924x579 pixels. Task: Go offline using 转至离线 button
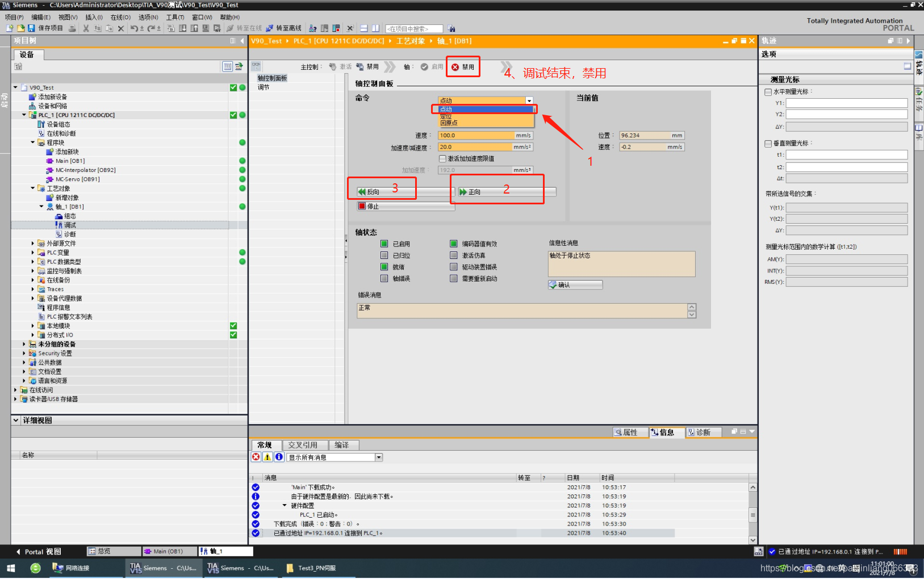(x=283, y=28)
